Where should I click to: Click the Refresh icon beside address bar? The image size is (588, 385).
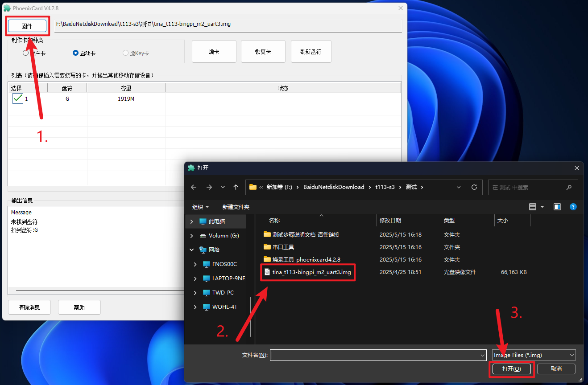[474, 187]
